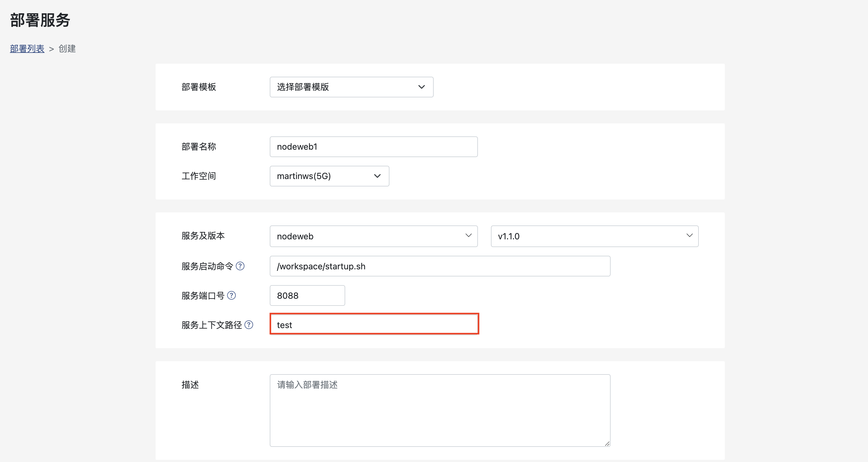Click help icon beside 服务启动命令

(240, 266)
